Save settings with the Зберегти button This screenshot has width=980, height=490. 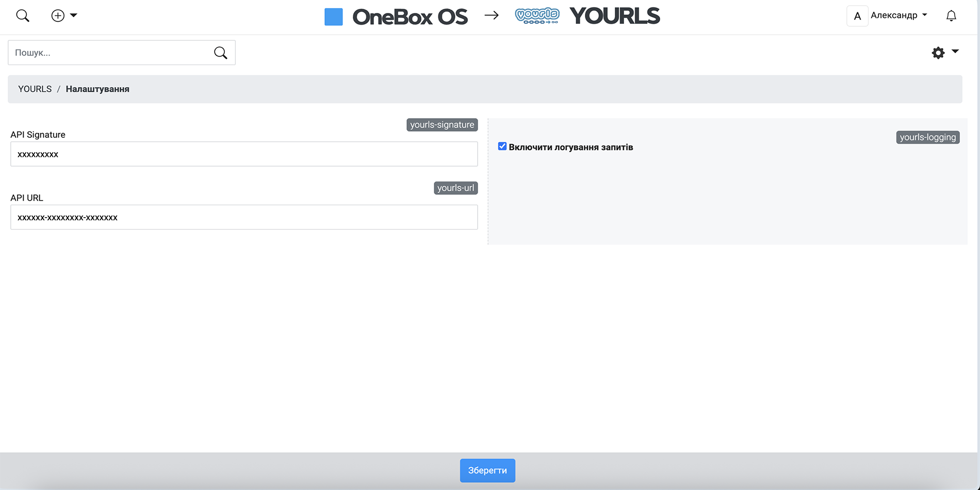click(487, 470)
